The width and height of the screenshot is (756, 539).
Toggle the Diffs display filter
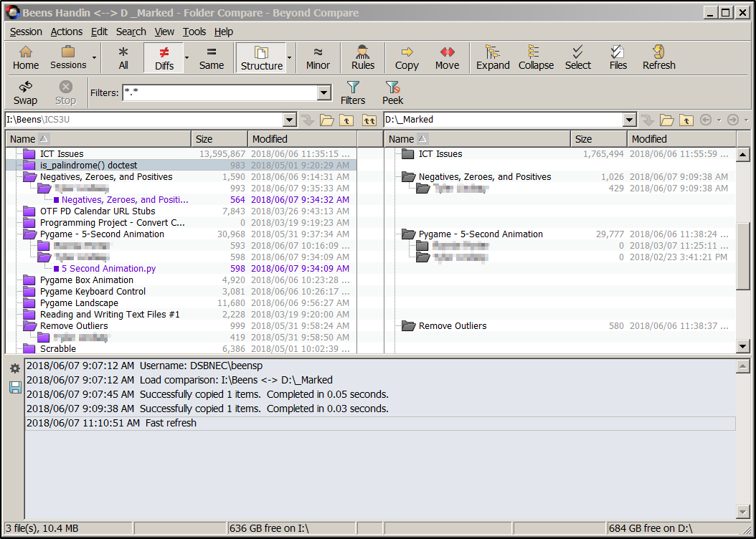coord(164,58)
